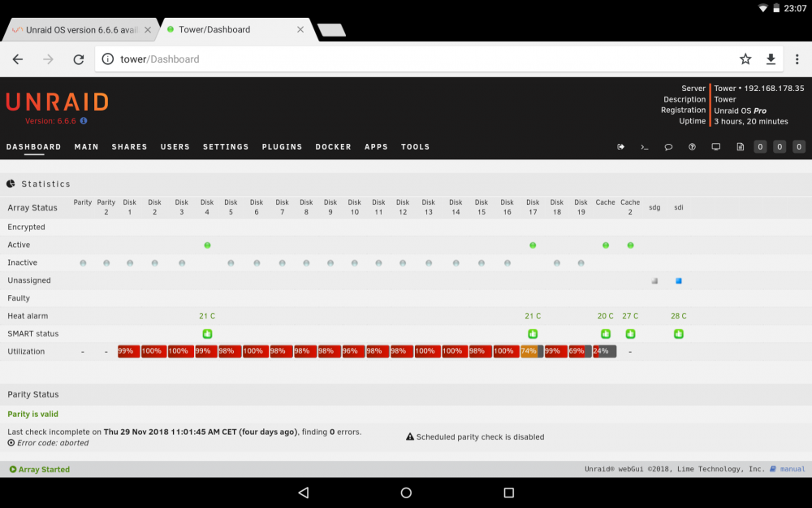Click the Unraid logo
Image resolution: width=812 pixels, height=508 pixels.
[x=57, y=102]
